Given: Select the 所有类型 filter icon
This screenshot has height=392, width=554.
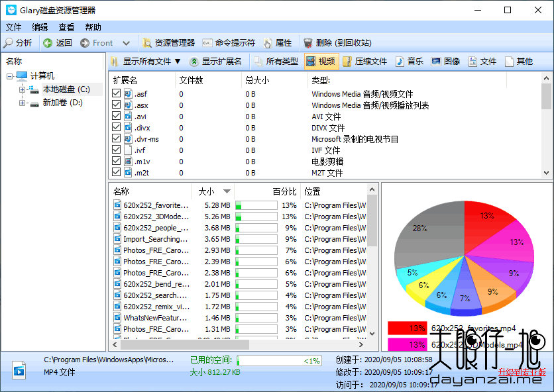Looking at the screenshot, I should coord(258,62).
